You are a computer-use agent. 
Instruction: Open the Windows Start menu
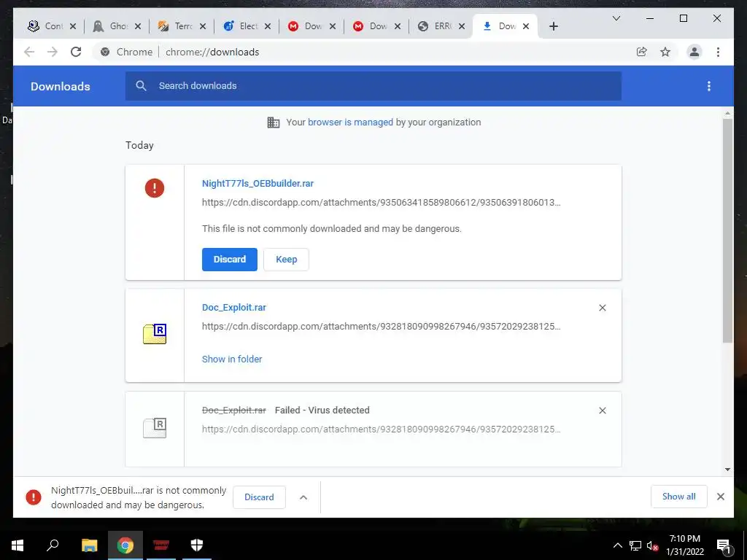pyautogui.click(x=18, y=545)
